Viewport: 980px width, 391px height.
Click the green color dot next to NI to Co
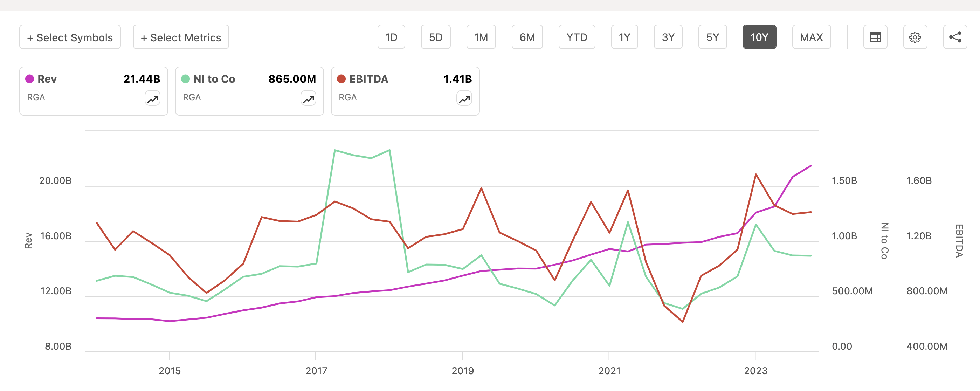pyautogui.click(x=186, y=79)
